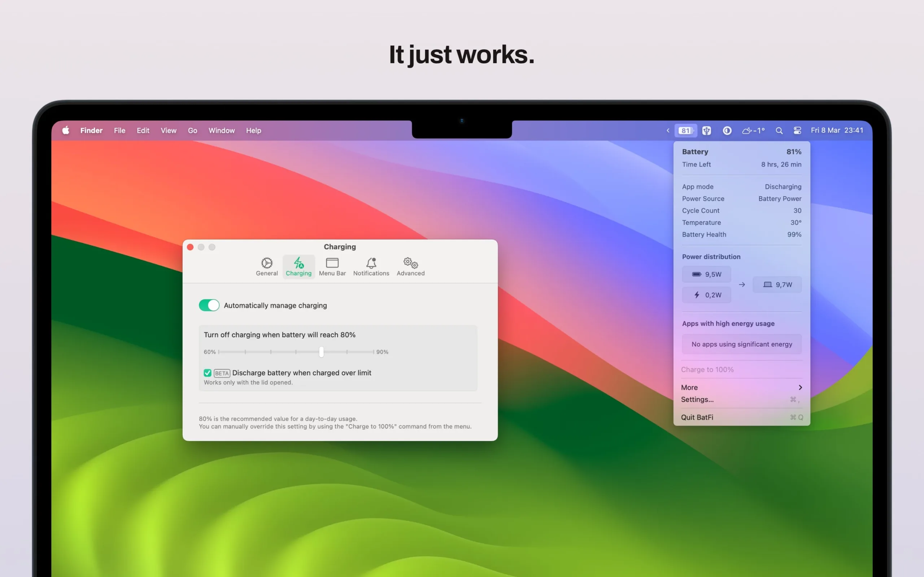924x577 pixels.
Task: Enable the Discharge battery when charged over limit checkbox
Action: [x=208, y=372]
